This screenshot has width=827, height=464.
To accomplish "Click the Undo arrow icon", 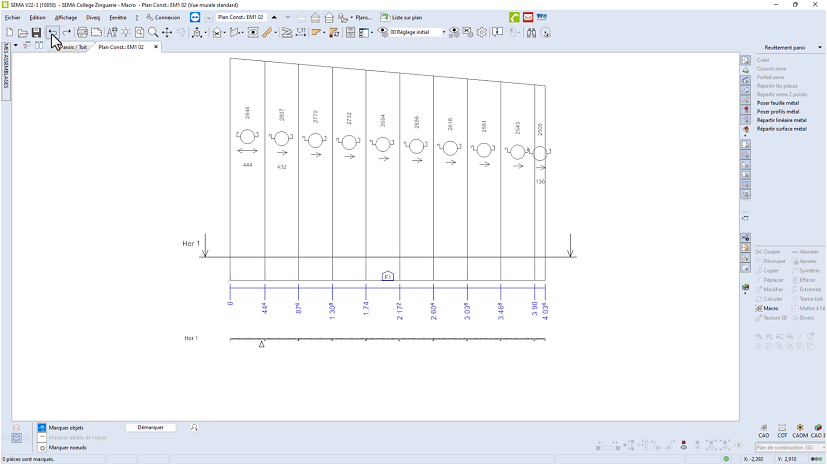I will (52, 33).
